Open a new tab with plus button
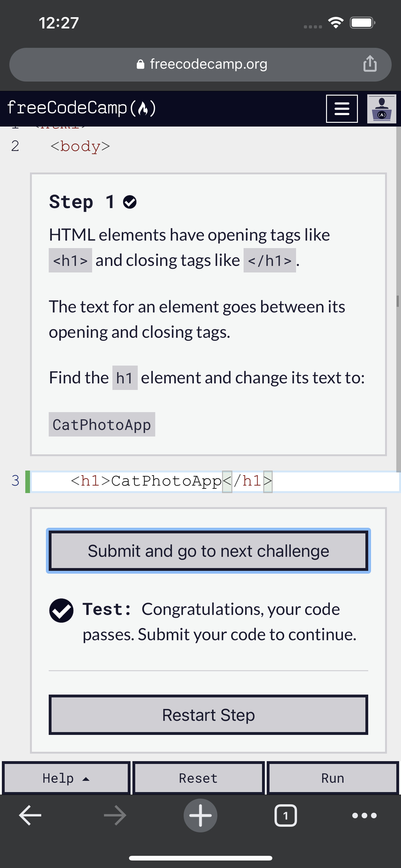The width and height of the screenshot is (401, 868). click(x=200, y=815)
